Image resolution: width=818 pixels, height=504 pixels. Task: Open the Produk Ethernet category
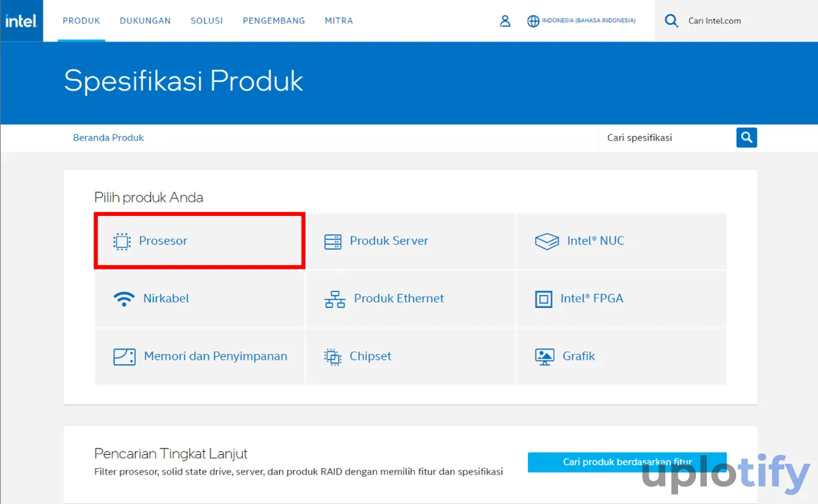coord(410,298)
